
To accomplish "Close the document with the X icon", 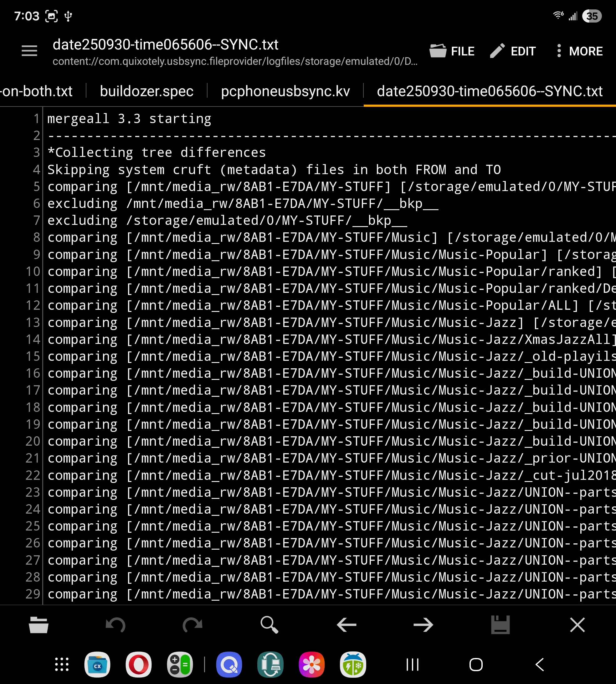I will click(577, 625).
